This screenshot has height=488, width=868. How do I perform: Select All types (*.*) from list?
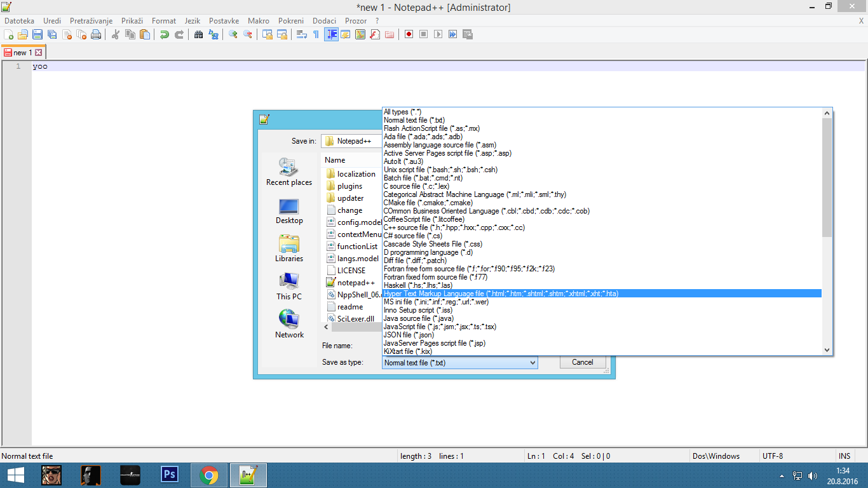pos(602,112)
